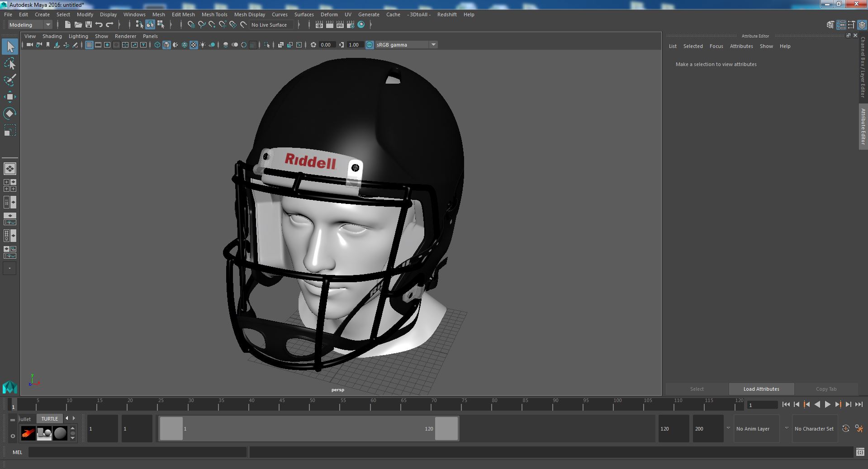Open the Modeling menu set dropdown

(30, 25)
